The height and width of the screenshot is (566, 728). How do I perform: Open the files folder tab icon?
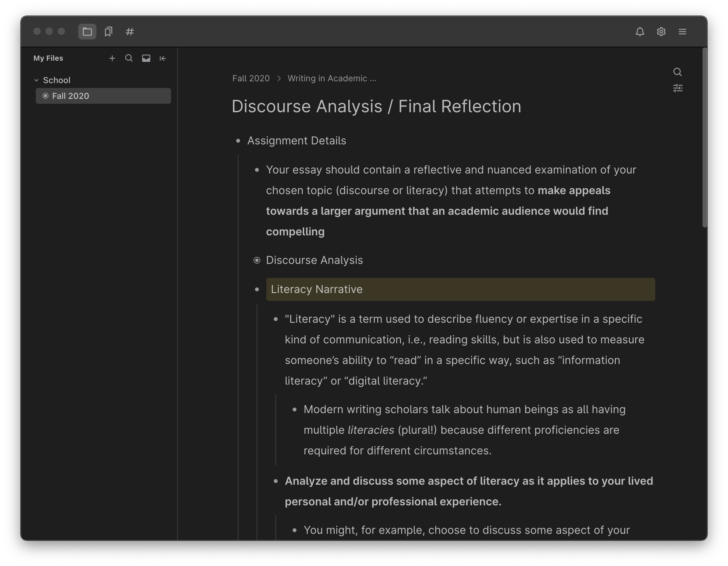click(87, 32)
